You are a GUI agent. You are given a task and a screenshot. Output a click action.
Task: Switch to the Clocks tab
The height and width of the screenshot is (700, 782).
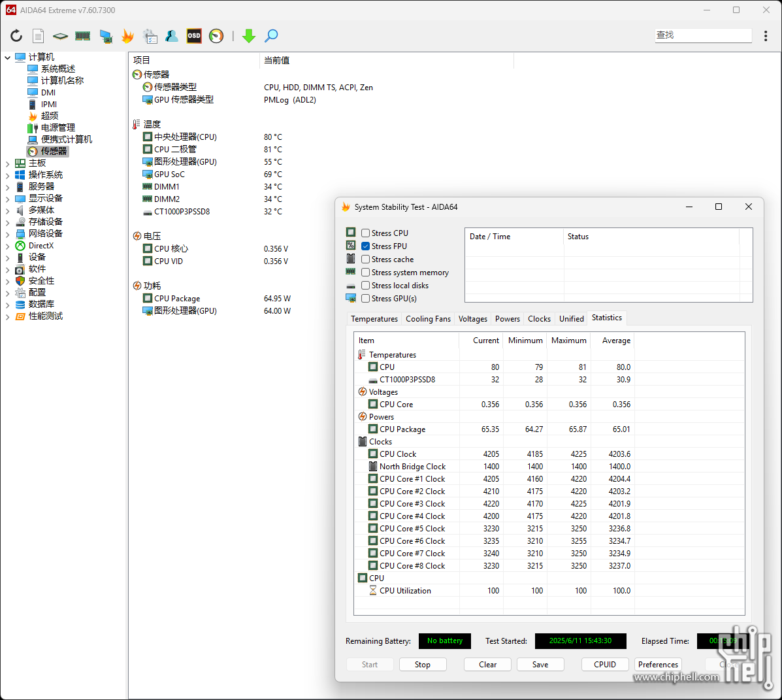click(539, 319)
